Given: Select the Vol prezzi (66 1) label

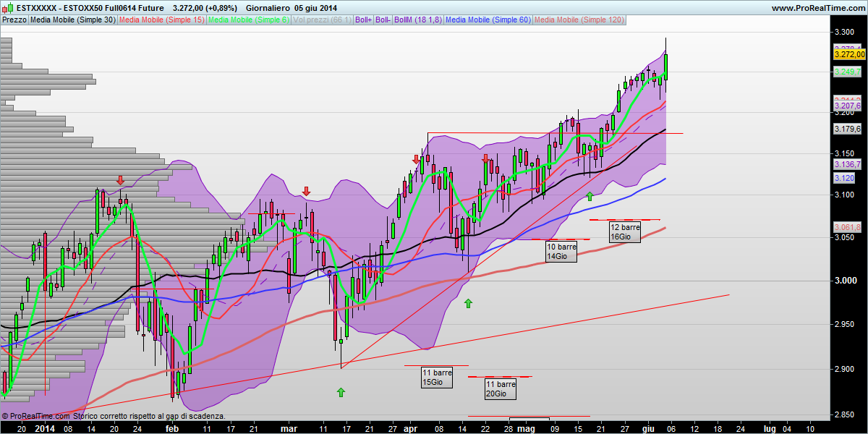Looking at the screenshot, I should [323, 20].
